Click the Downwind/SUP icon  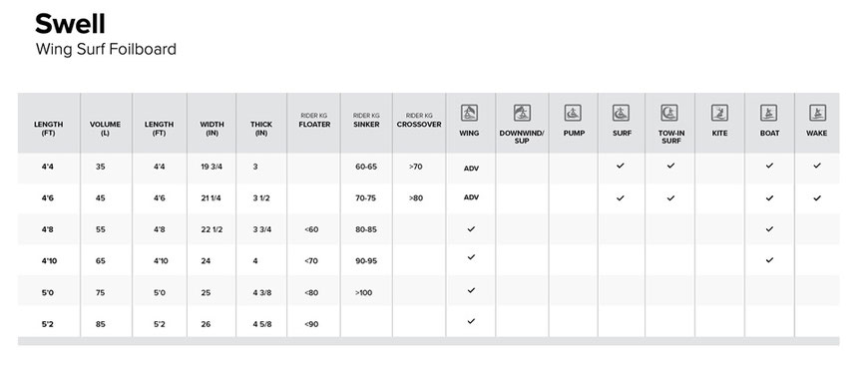[522, 113]
